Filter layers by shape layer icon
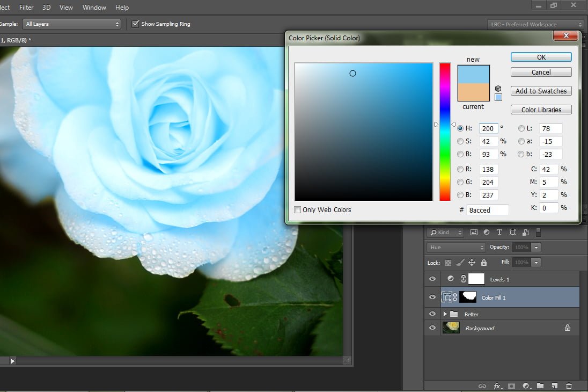 click(x=513, y=233)
